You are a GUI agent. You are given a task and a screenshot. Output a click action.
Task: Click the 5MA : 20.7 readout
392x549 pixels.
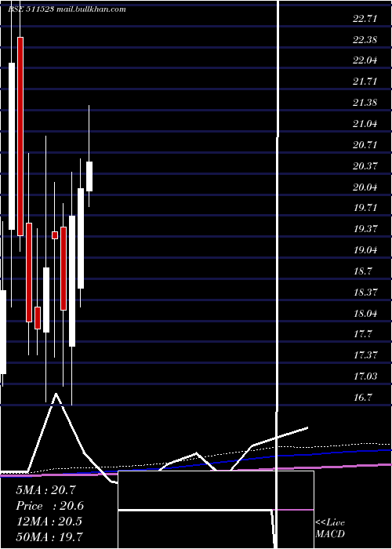tap(45, 490)
